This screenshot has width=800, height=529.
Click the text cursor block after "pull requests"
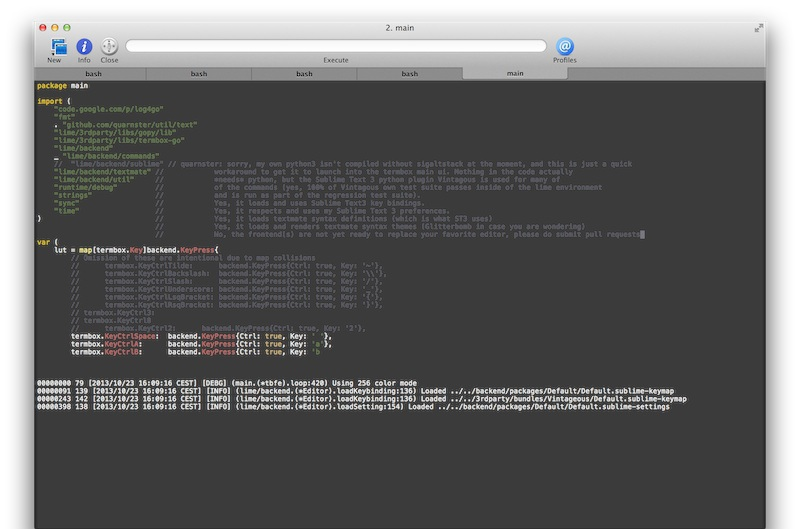tap(642, 235)
